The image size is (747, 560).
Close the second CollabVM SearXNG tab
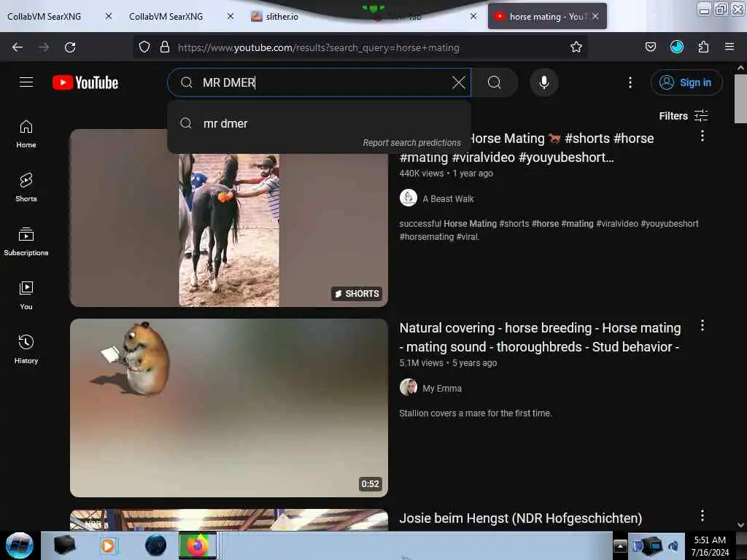tap(231, 16)
